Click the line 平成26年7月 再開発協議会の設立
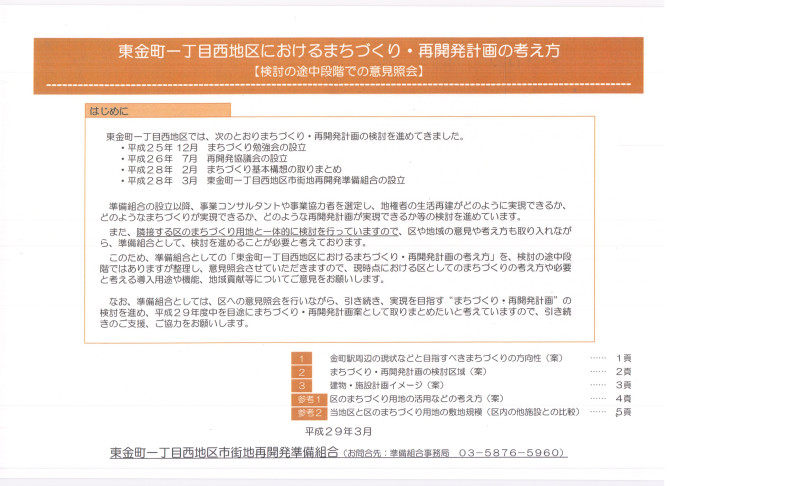 204,159
